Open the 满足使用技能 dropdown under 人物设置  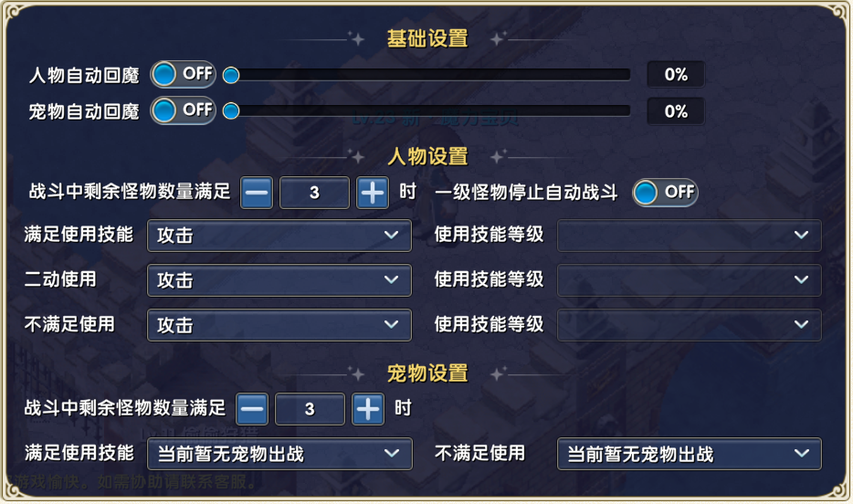(x=279, y=236)
